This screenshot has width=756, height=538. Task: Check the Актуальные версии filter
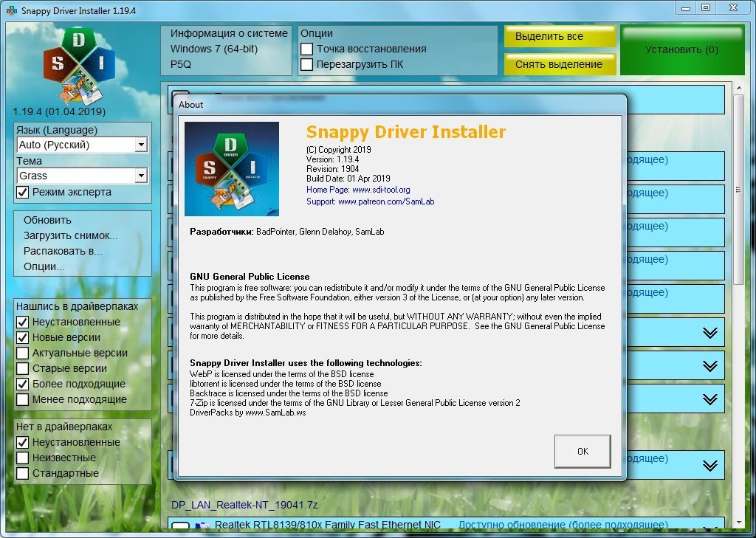23,353
